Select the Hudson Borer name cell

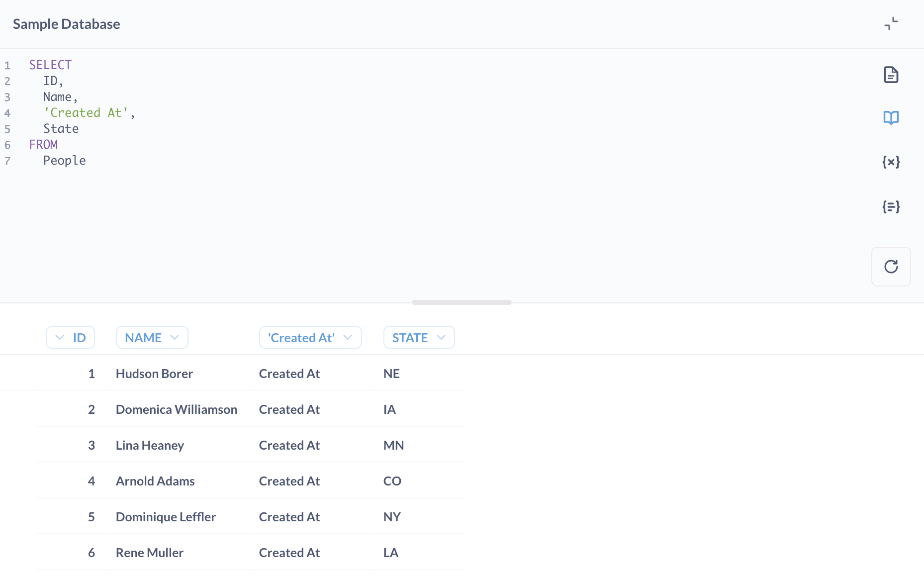tap(154, 374)
